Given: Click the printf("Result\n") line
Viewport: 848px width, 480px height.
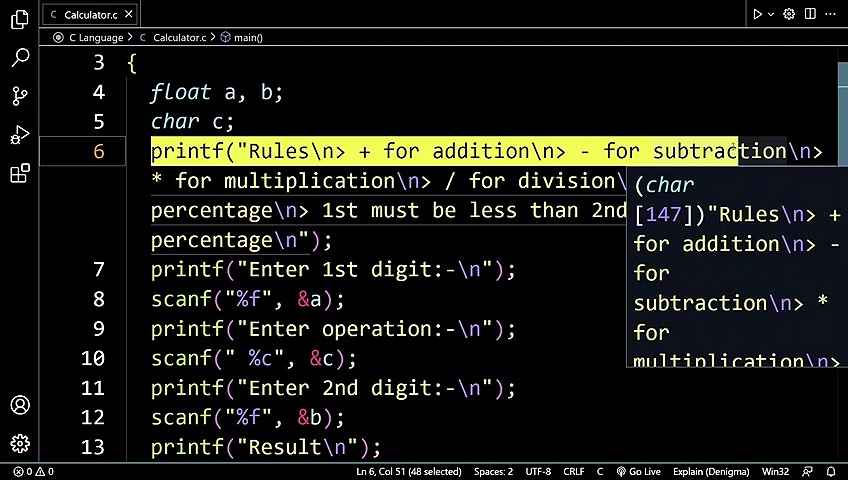Looking at the screenshot, I should [266, 447].
